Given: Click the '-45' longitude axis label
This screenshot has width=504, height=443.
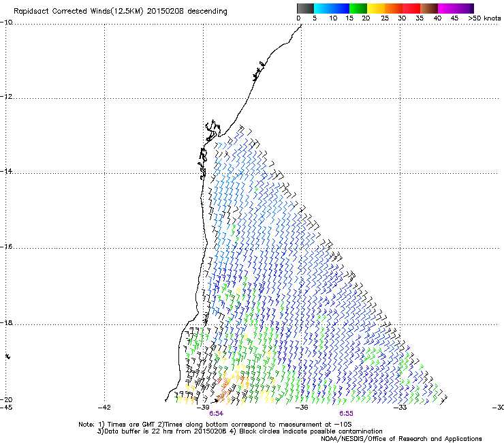Looking at the screenshot, I should (x=6, y=408).
